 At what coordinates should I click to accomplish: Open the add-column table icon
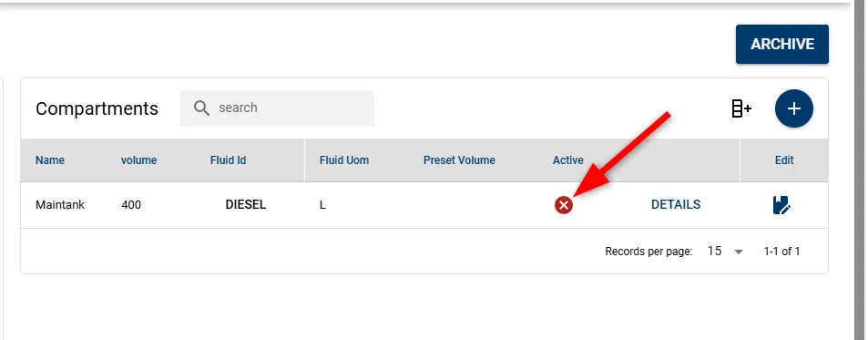tap(741, 108)
